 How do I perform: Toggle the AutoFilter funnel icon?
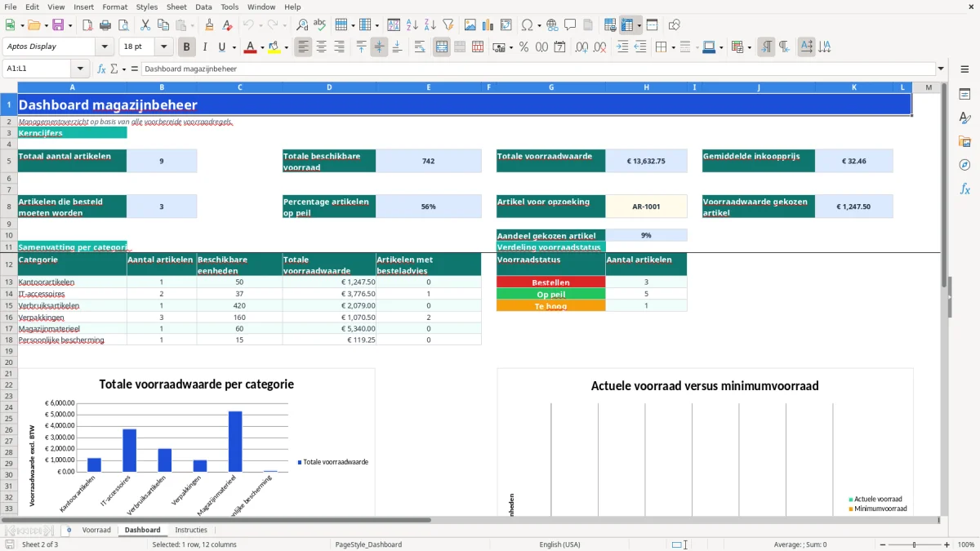click(x=448, y=24)
